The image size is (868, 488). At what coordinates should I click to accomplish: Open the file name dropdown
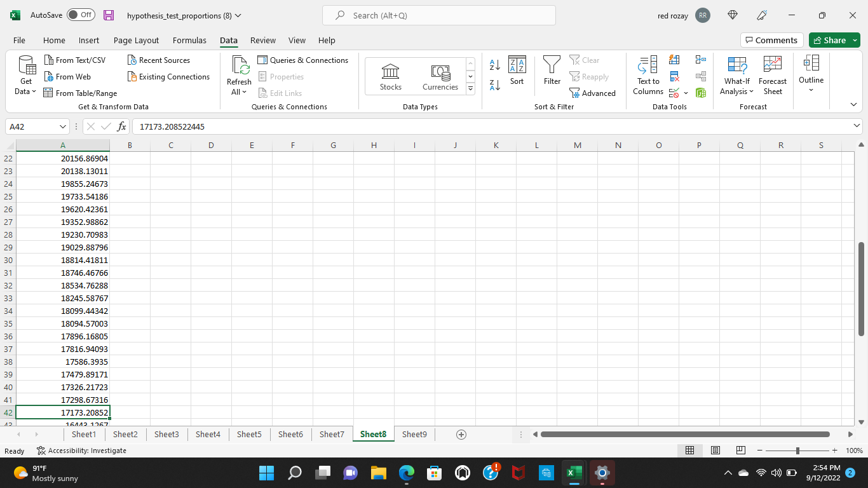click(238, 15)
